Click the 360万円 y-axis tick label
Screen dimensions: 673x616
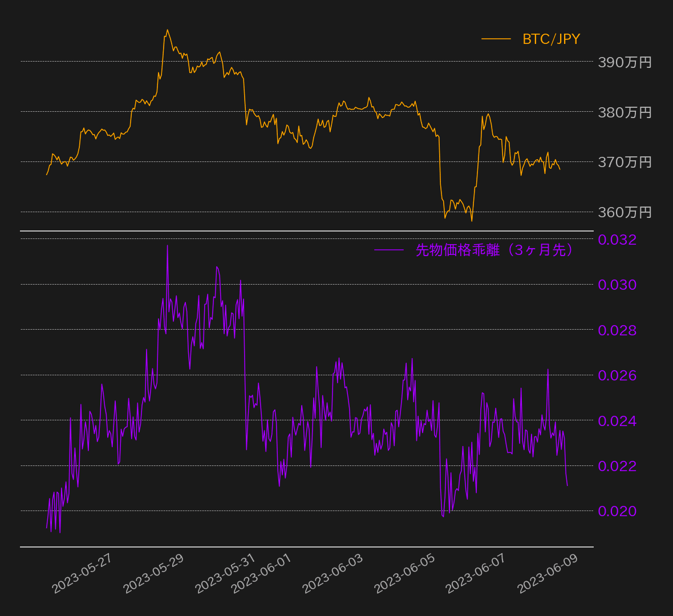point(625,212)
